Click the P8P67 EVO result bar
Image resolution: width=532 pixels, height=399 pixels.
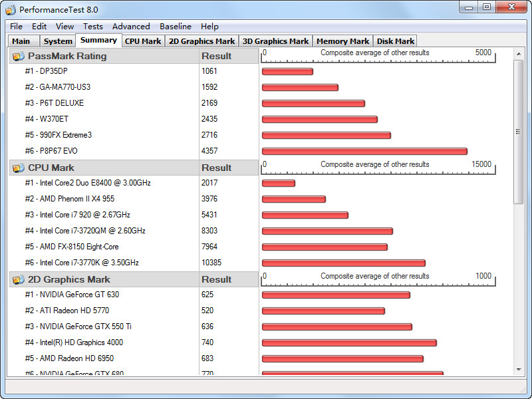tap(364, 152)
